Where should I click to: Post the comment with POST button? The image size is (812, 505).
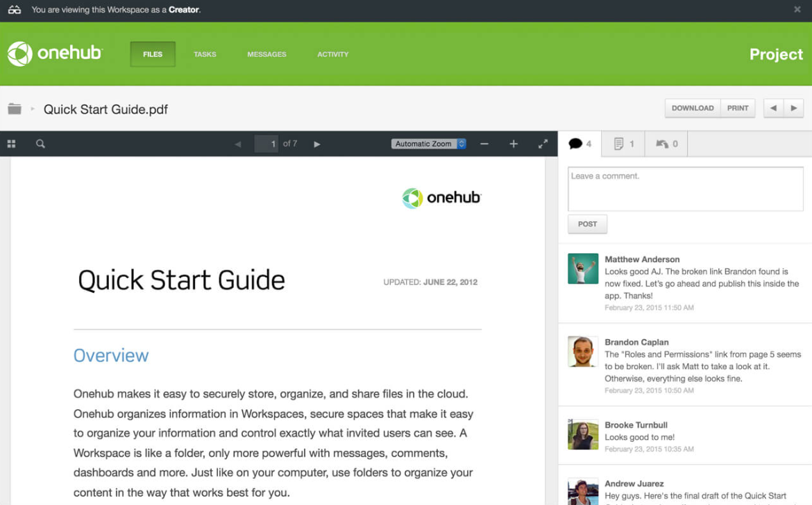tap(587, 224)
